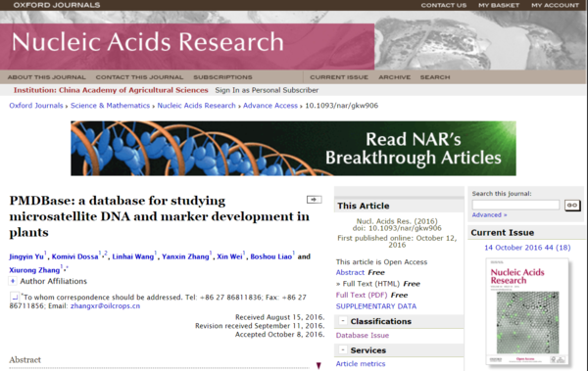The width and height of the screenshot is (588, 371).
Task: Click the correspondence footnote return icon
Action: (x=15, y=298)
